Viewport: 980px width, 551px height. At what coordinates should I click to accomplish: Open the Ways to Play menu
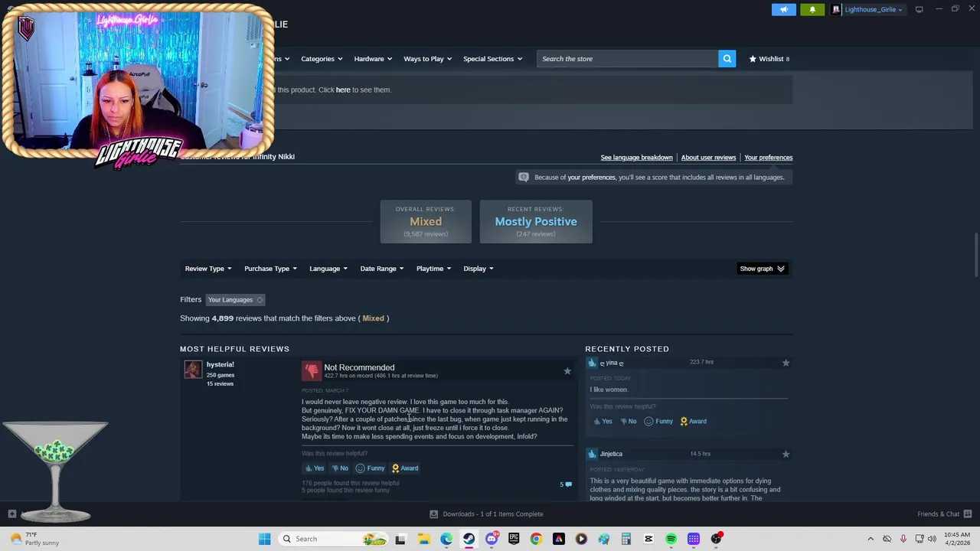tap(427, 59)
